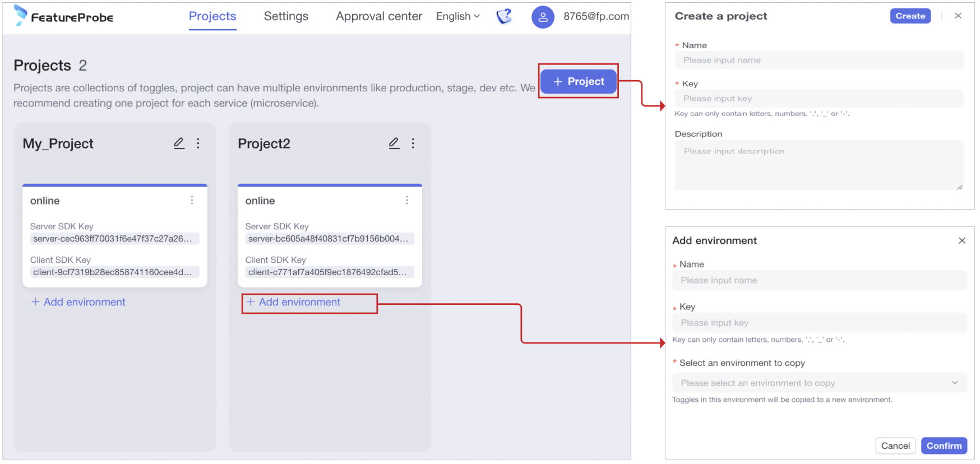Go to the Approval center tab

point(379,16)
